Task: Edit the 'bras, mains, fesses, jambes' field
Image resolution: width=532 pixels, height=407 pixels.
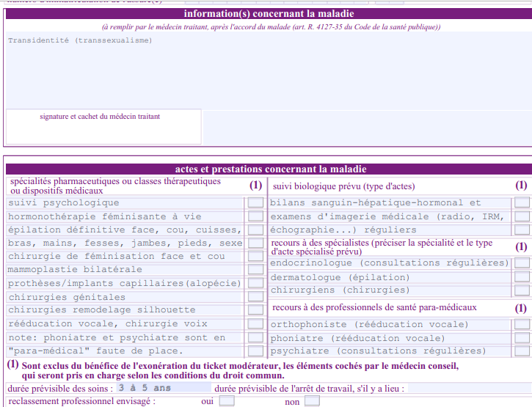Action: click(x=125, y=243)
